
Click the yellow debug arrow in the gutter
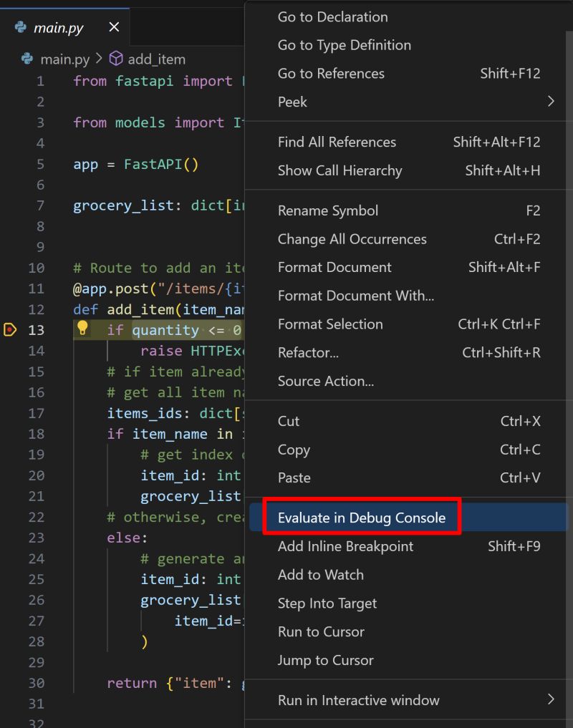(x=11, y=329)
